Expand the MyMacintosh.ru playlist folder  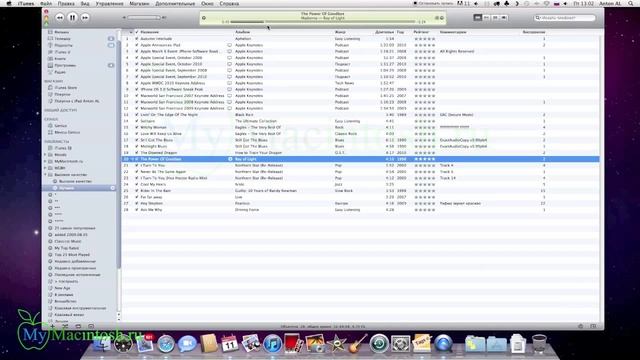[45, 161]
